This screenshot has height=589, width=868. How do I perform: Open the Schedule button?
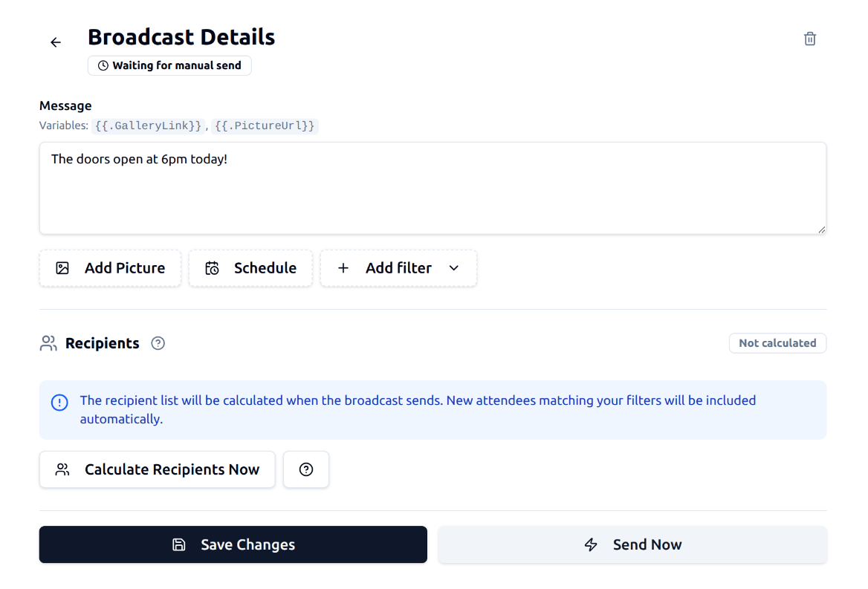[250, 268]
